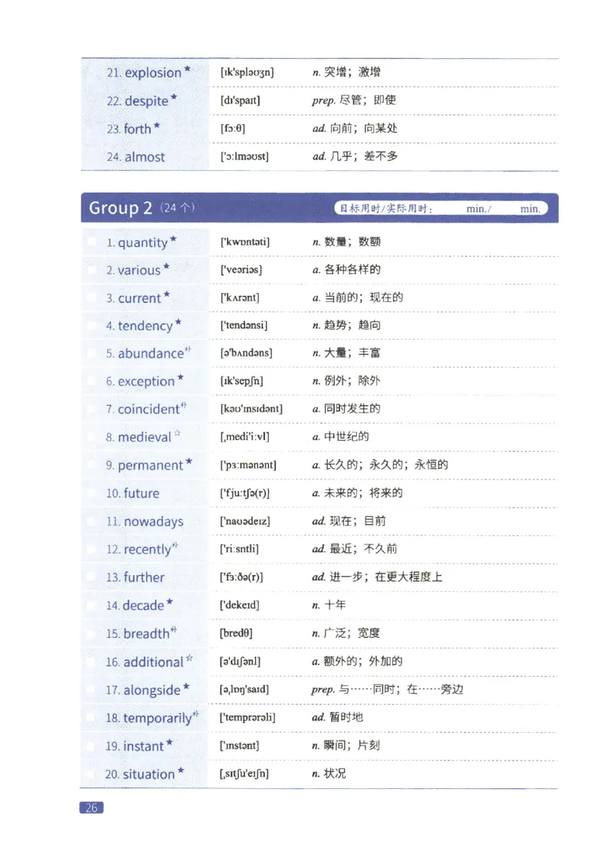Tick the checkbox next to medieval
The image size is (613, 868).
(90, 436)
